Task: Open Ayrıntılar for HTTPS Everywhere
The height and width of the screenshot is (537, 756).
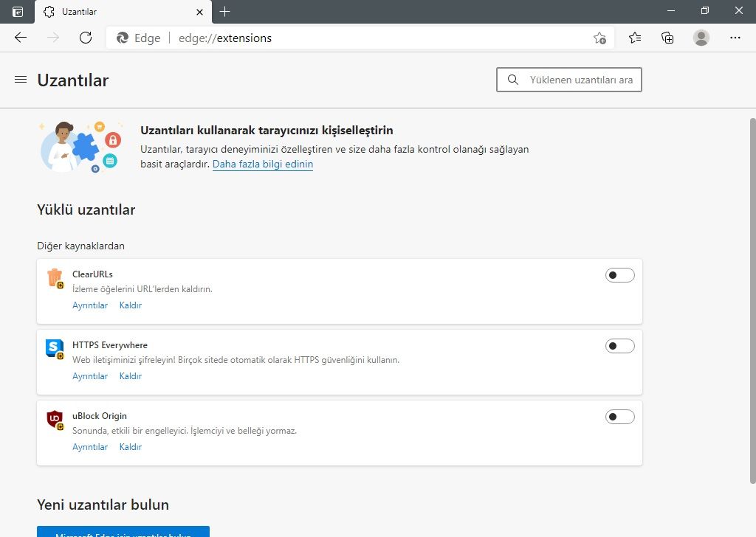Action: (90, 376)
